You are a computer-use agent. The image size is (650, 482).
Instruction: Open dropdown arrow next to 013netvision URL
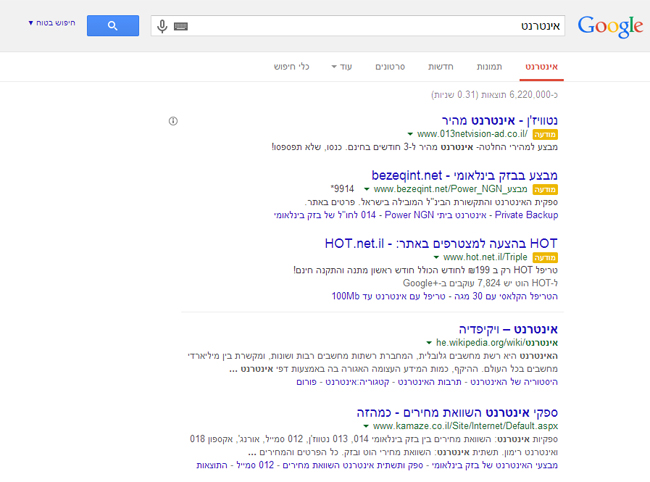click(x=410, y=134)
